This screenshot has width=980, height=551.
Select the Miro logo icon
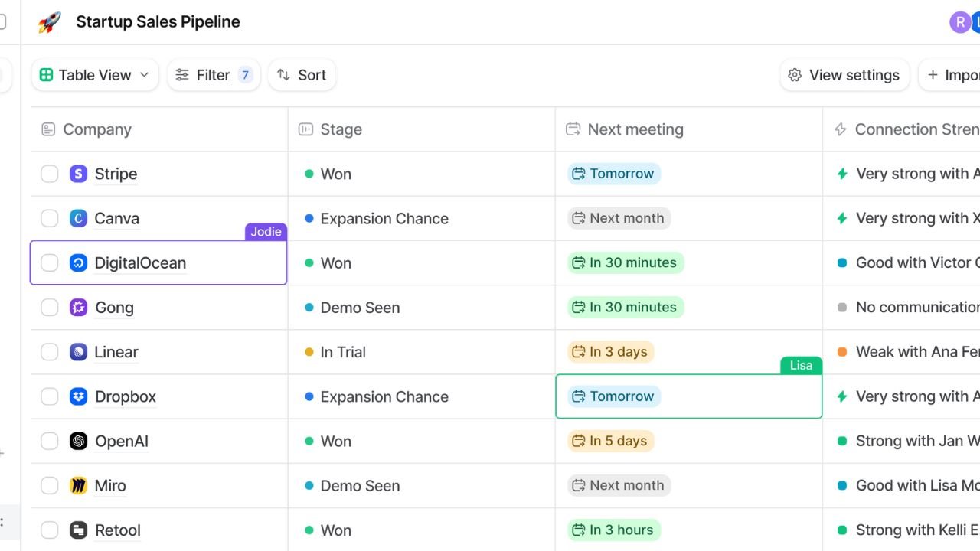point(77,485)
